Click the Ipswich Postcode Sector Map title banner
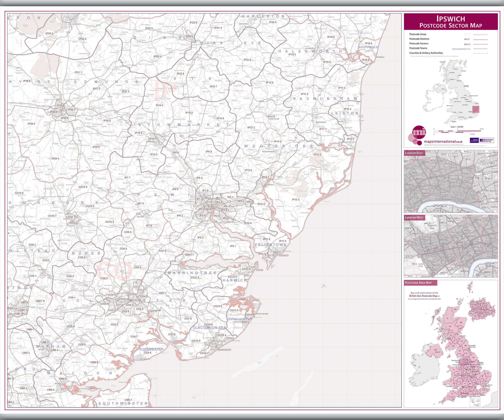Viewport: 504px width, 420px height. (451, 22)
